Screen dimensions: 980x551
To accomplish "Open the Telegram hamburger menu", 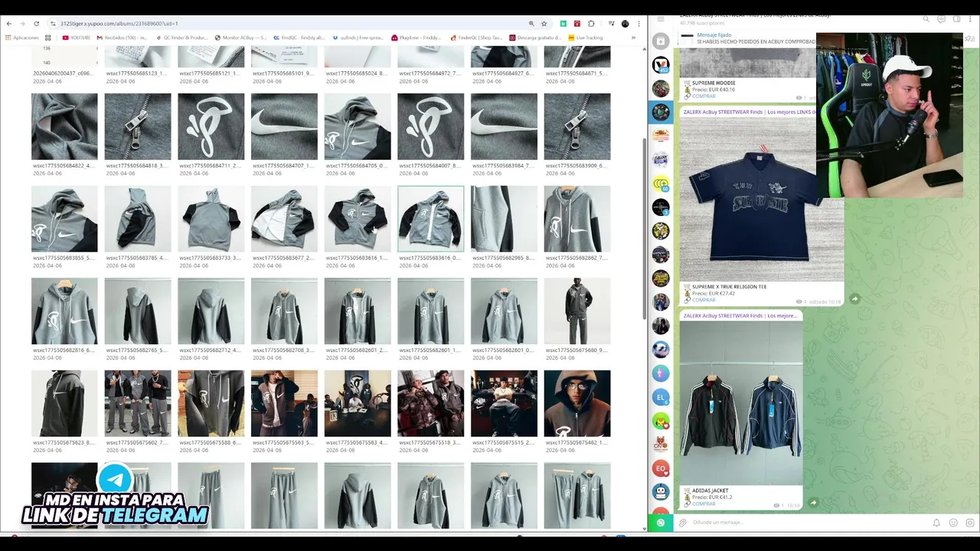I will point(661,18).
